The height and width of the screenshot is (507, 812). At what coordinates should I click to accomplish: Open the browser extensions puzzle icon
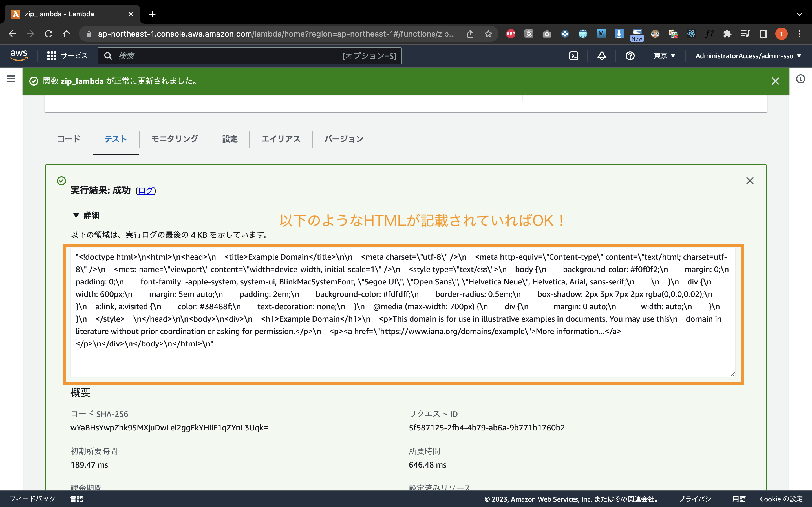click(727, 34)
